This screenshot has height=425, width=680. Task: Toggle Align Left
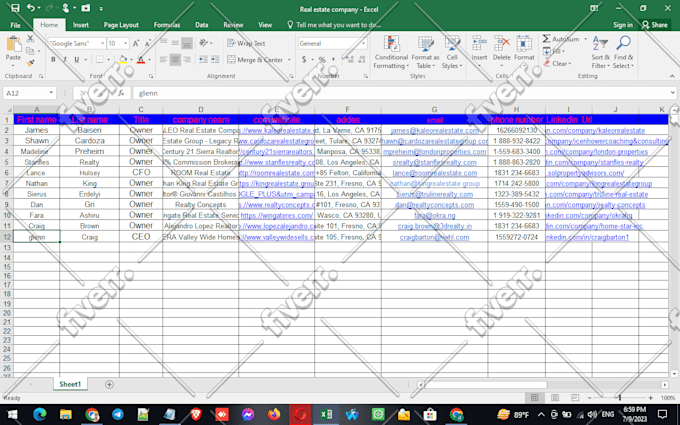tap(163, 59)
